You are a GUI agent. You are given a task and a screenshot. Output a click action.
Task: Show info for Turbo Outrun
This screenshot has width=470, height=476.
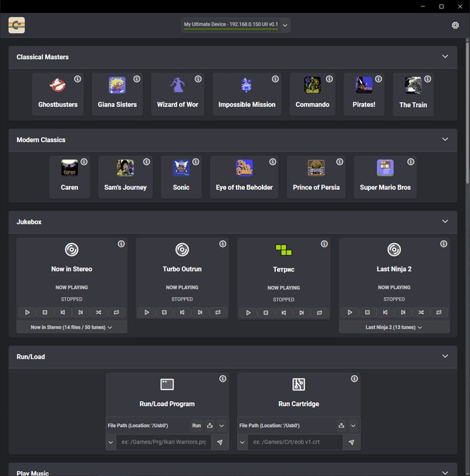[x=223, y=244]
